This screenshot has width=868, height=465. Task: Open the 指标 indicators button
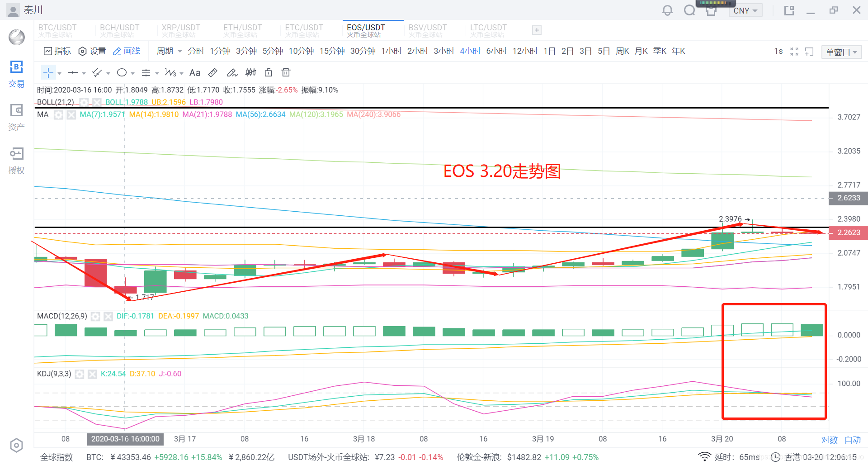[x=57, y=51]
